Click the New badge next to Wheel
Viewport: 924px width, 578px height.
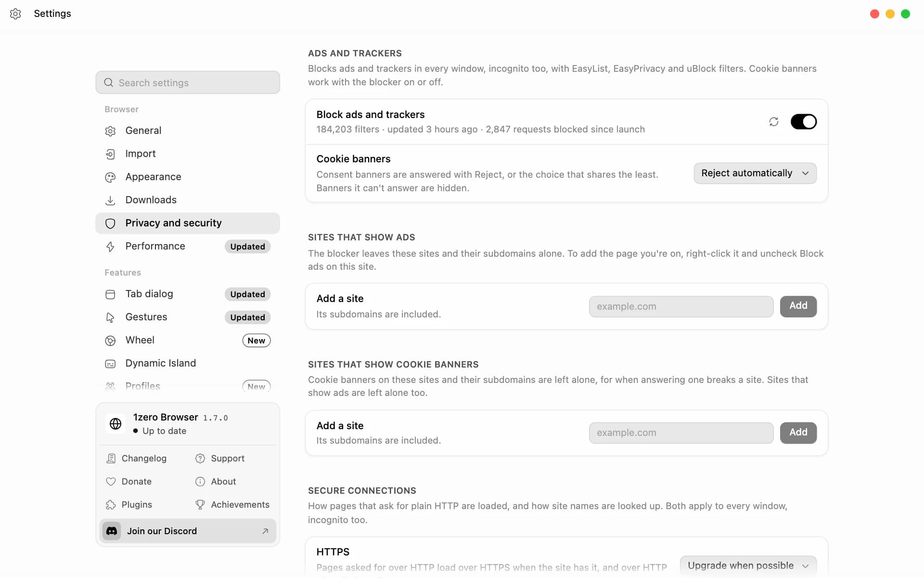point(257,341)
